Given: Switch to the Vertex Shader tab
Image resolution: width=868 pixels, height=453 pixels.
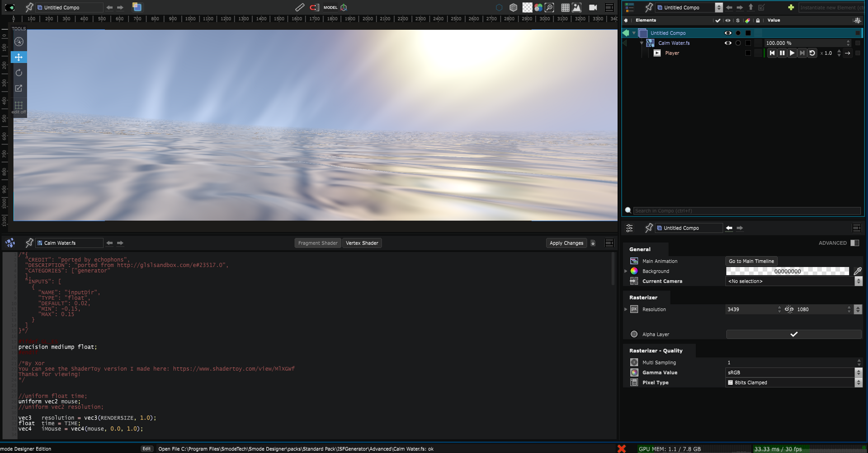Looking at the screenshot, I should (x=362, y=243).
